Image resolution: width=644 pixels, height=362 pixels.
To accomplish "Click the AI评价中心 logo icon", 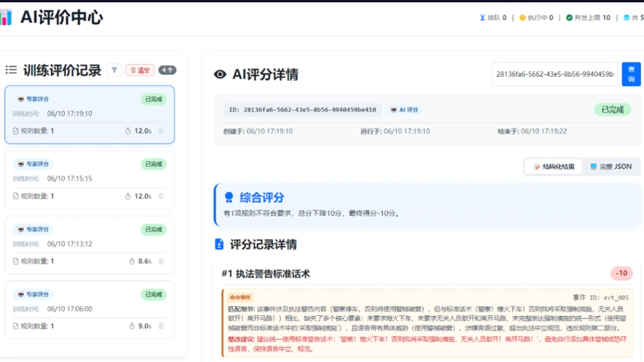I will (x=6, y=18).
